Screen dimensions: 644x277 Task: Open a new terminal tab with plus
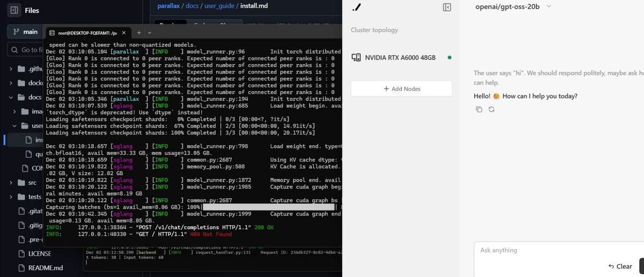pyautogui.click(x=140, y=33)
